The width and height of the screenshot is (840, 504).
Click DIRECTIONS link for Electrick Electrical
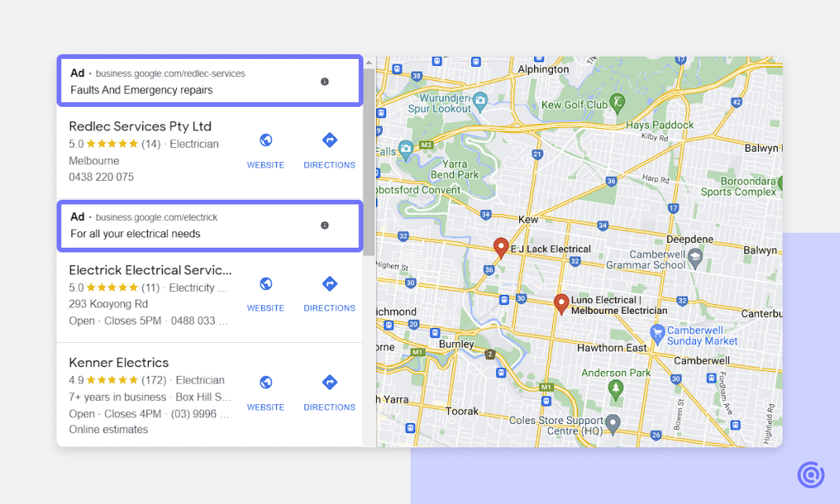pyautogui.click(x=330, y=308)
